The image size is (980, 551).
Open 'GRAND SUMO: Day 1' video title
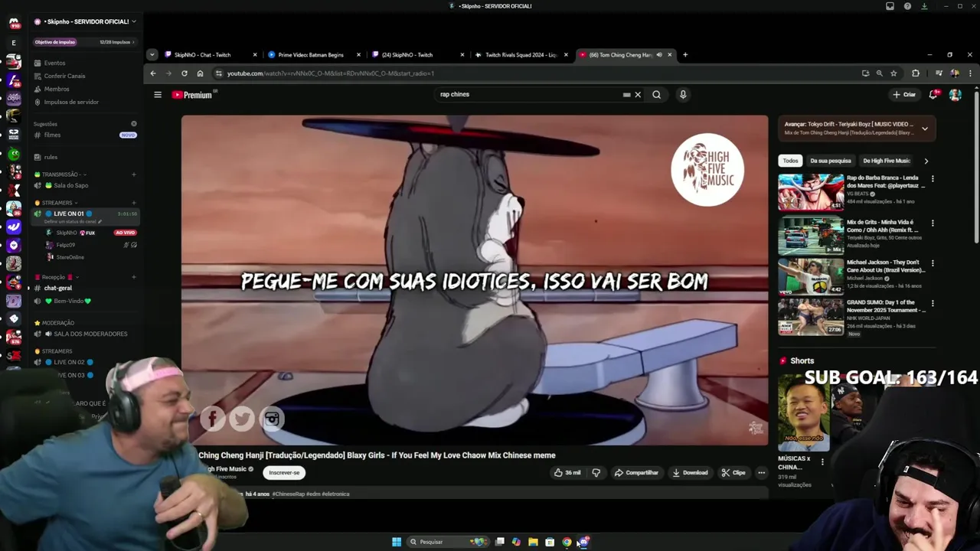[886, 306]
